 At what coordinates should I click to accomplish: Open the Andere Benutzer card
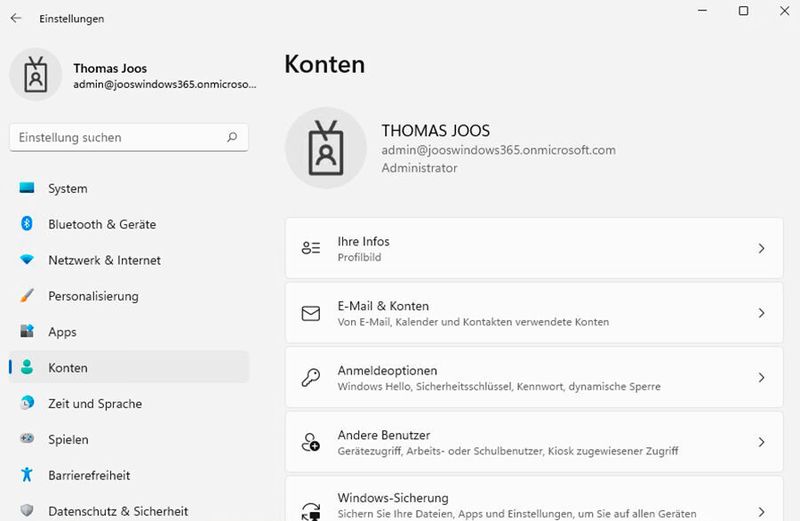534,442
